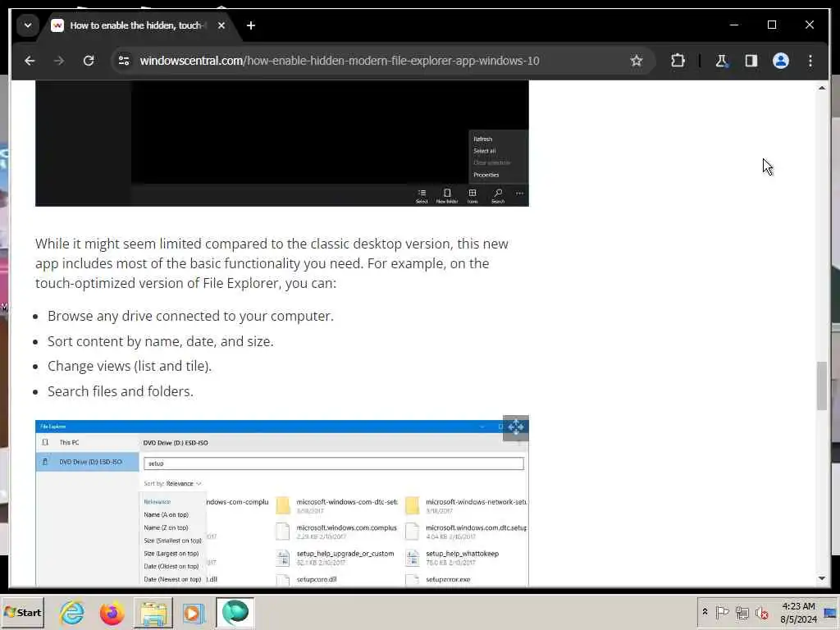Image resolution: width=840 pixels, height=630 pixels.
Task: Click the expand-image arrows icon on screenshot
Action: (x=515, y=427)
